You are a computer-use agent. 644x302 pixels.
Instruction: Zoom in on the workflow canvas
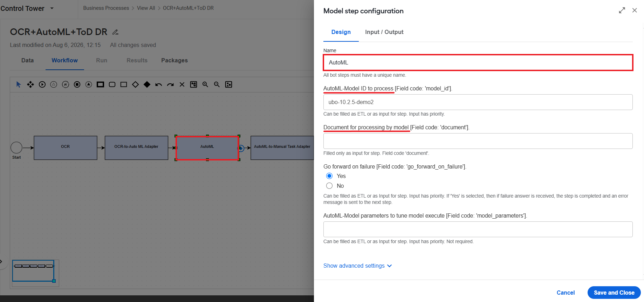[205, 84]
